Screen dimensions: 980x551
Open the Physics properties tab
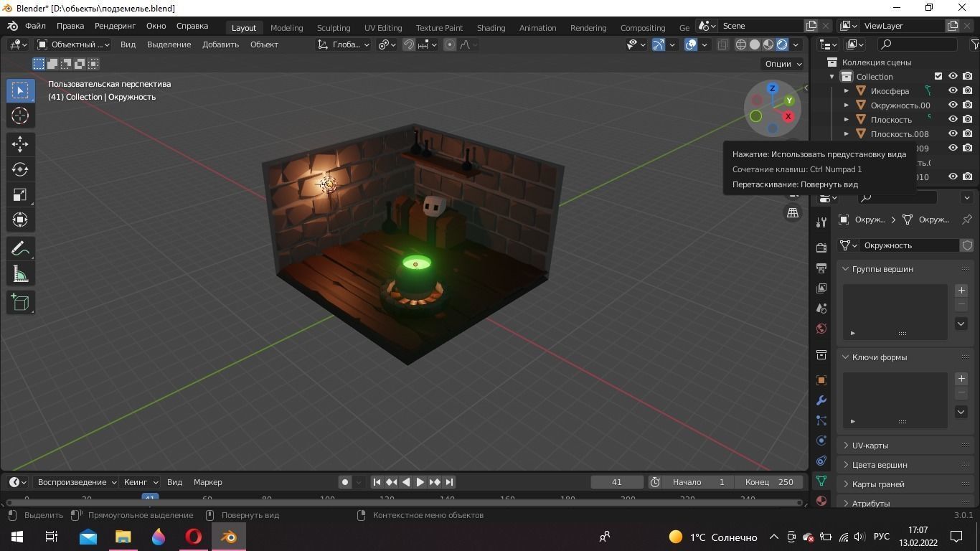[x=821, y=441]
